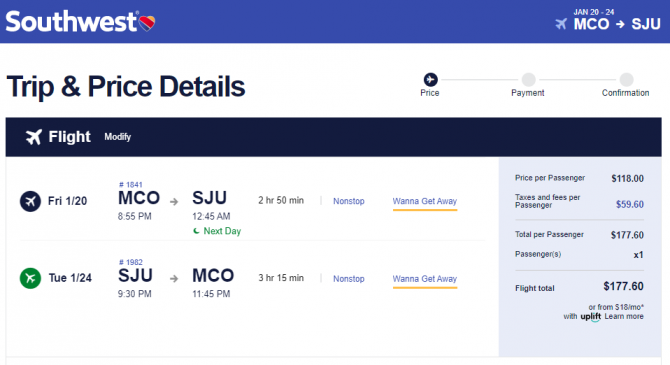
Task: Click the arrow between SJU and MCO return
Action: (x=174, y=279)
